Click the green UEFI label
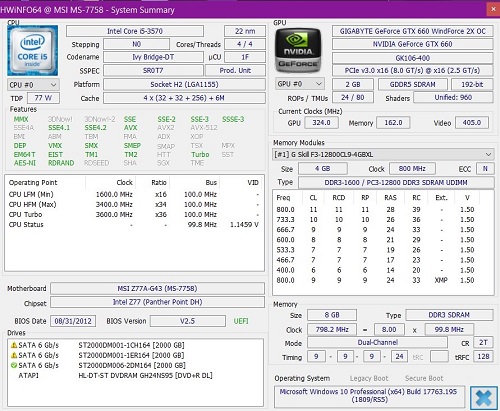Image resolution: width=500 pixels, height=411 pixels. coord(241,321)
